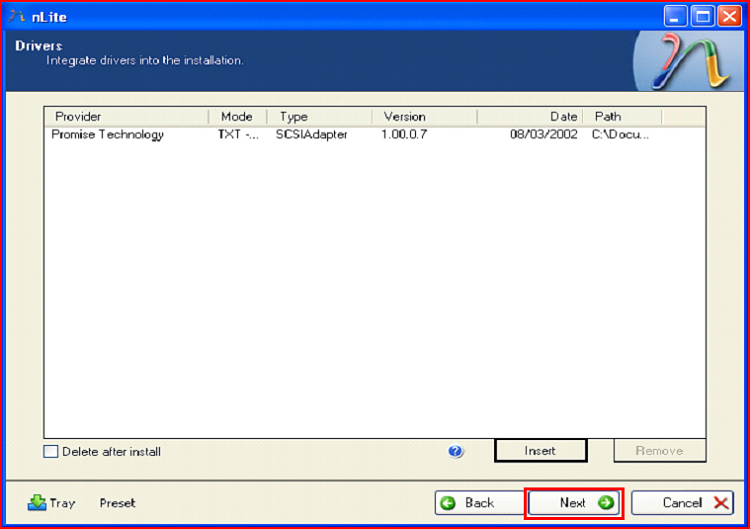Sort by Version column header
Image resolution: width=750 pixels, height=529 pixels.
point(425,117)
